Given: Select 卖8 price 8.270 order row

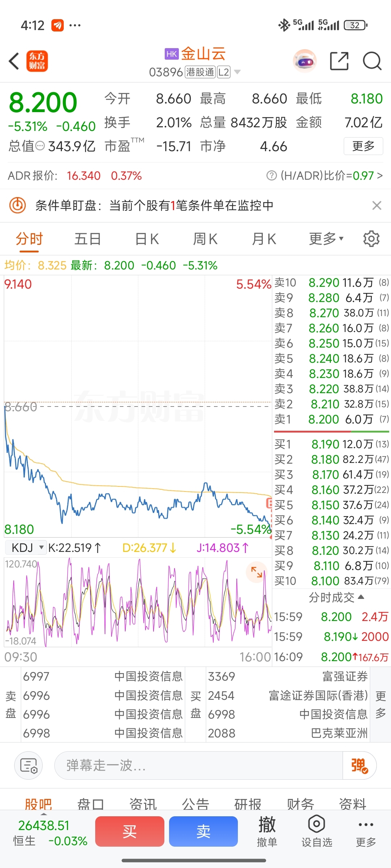Looking at the screenshot, I should tap(331, 313).
